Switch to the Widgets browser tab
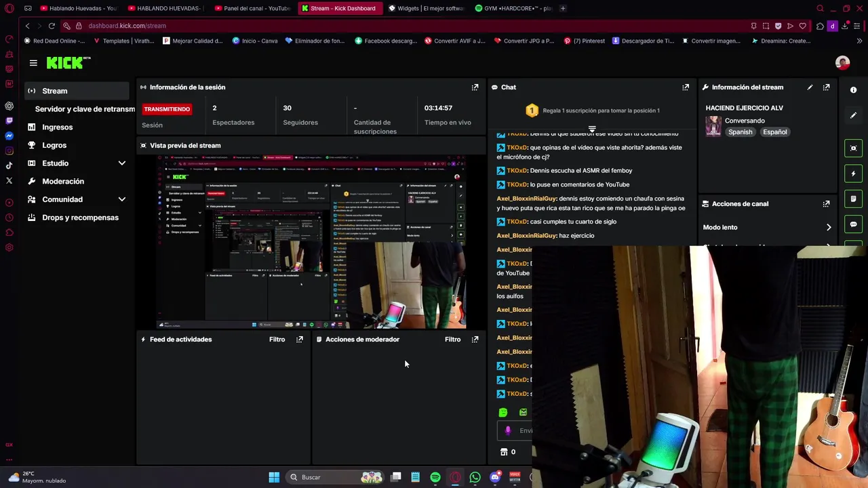The height and width of the screenshot is (488, 868). (x=425, y=8)
